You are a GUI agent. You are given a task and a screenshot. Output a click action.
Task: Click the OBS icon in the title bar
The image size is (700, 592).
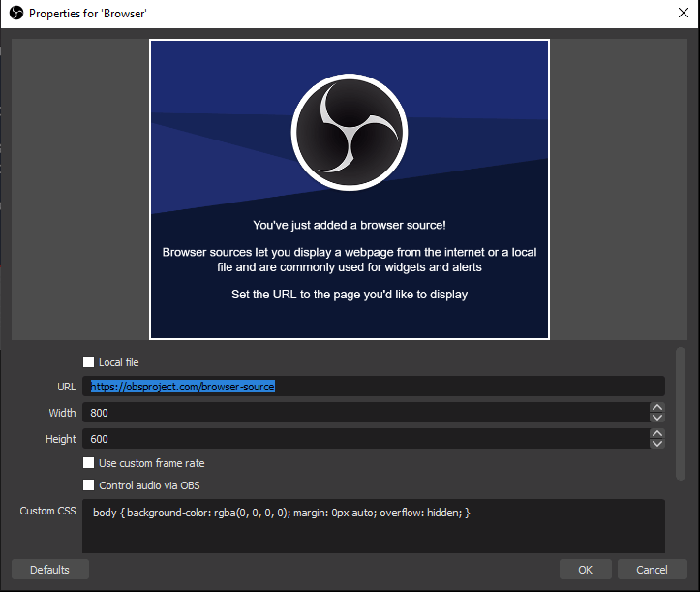tap(15, 14)
